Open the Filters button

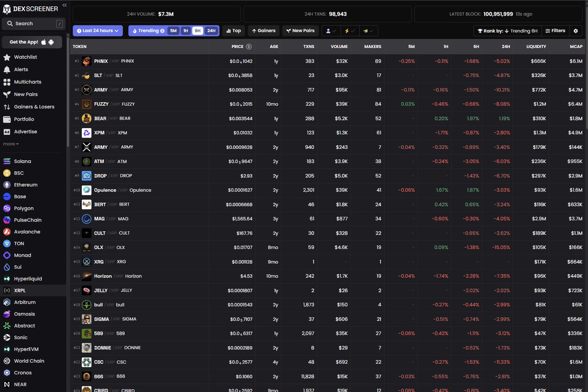[555, 31]
